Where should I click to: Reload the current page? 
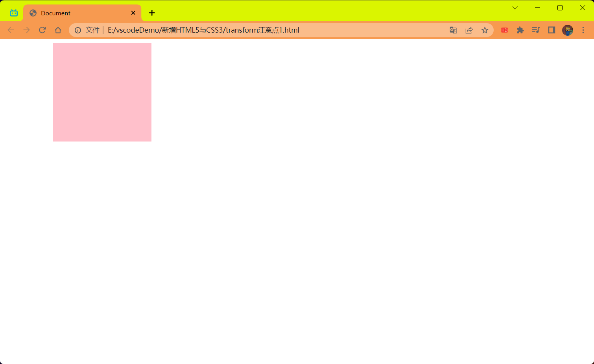[x=42, y=30]
